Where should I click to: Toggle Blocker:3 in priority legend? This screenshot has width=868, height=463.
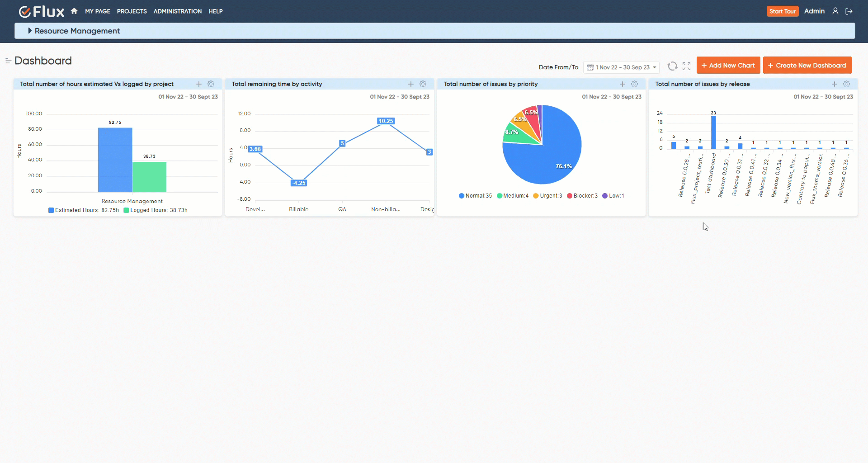pos(582,196)
